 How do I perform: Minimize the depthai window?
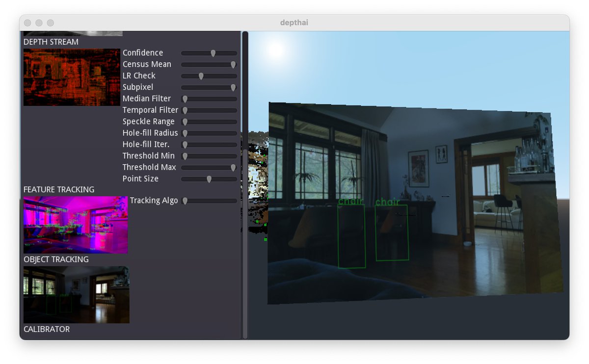(39, 23)
